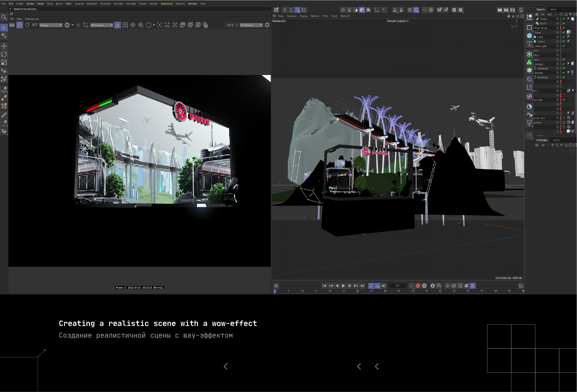Viewport: 577px width, 392px height.
Task: Switch to the Takes tab
Action: tap(553, 10)
